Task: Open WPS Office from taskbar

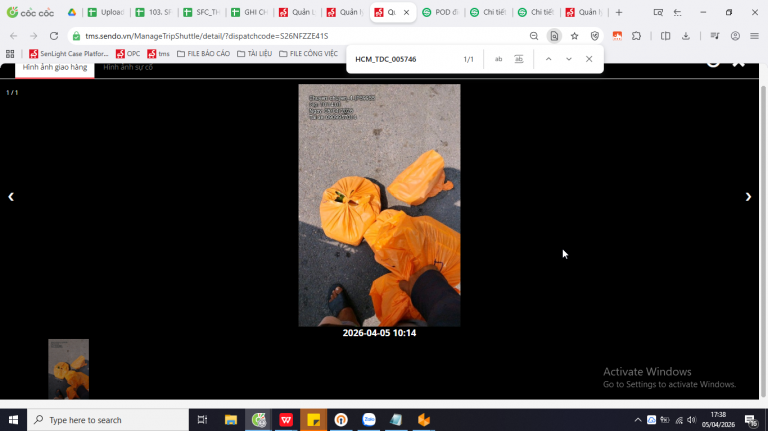Action: point(286,420)
